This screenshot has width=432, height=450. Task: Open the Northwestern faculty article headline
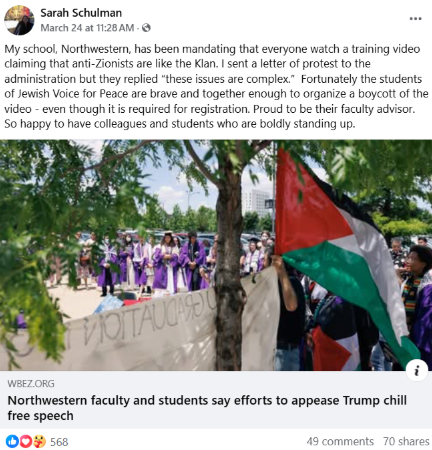coord(207,408)
